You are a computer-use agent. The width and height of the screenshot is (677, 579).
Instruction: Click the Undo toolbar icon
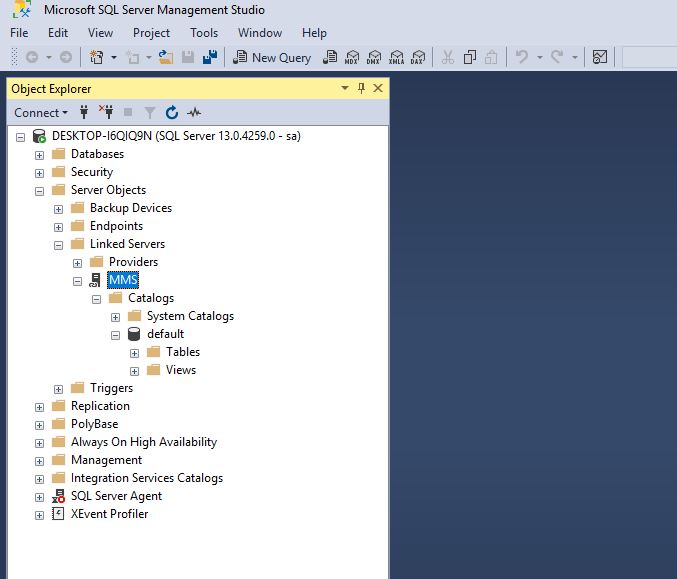click(522, 57)
